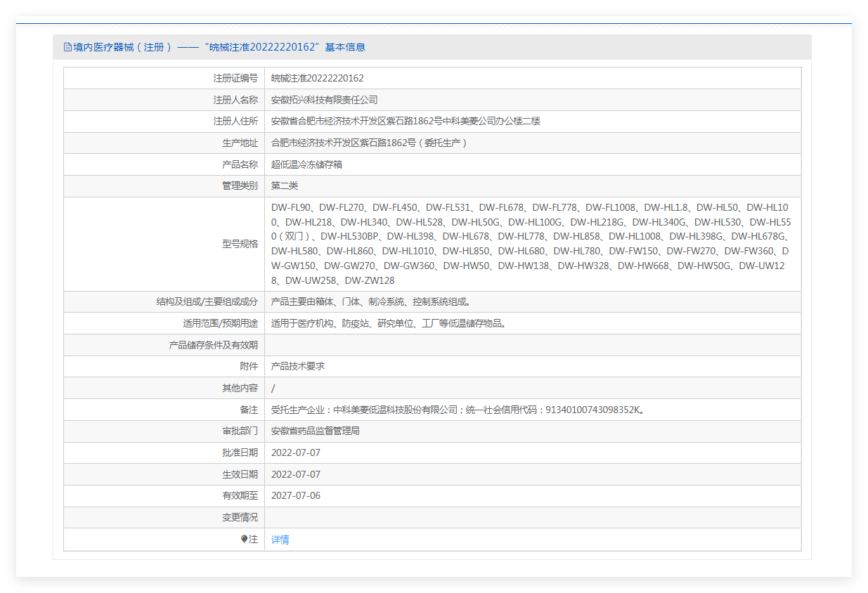Click the 审批部门 label cell
This screenshot has width=868, height=593.
(x=164, y=431)
